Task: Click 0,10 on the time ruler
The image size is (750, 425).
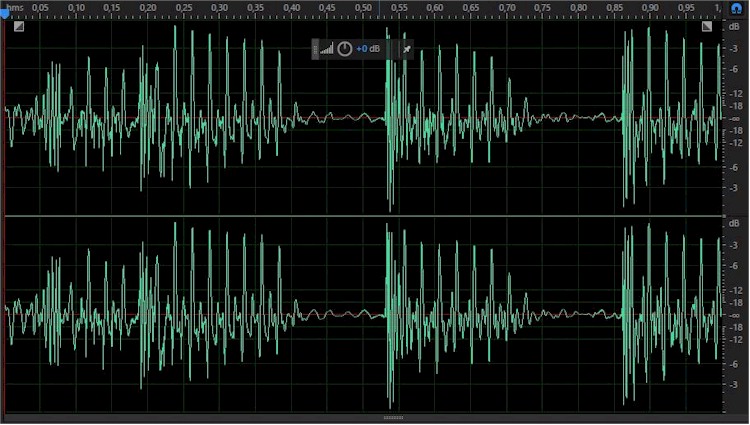Action: point(76,8)
